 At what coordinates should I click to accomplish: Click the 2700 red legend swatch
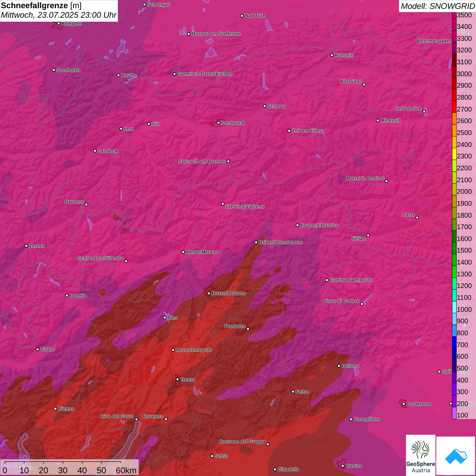point(454,107)
